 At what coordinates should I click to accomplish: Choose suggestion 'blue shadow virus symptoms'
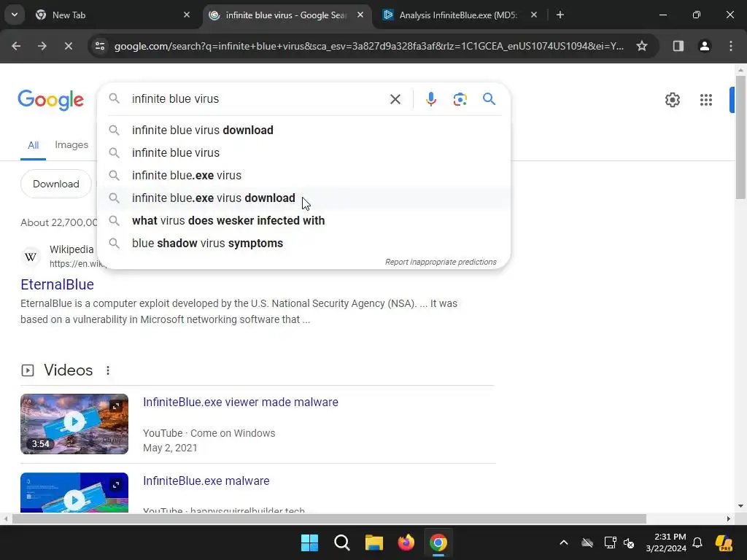[304, 244]
